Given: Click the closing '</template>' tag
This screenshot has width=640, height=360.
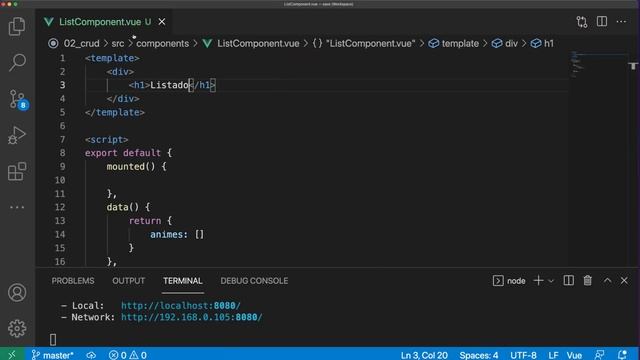Looking at the screenshot, I should coord(115,112).
